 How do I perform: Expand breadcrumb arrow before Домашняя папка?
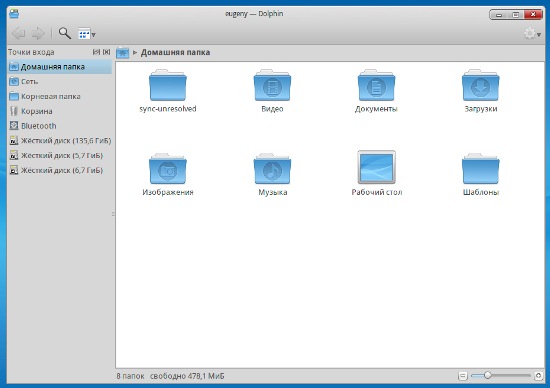[x=135, y=53]
